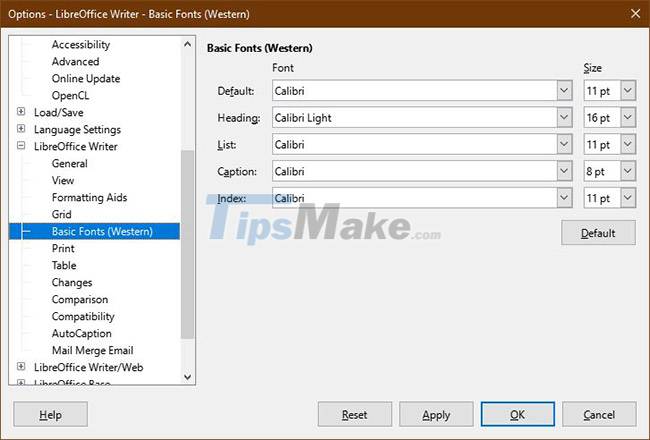Open Help for this dialog
Screen dimensions: 650x440
pyautogui.click(x=50, y=414)
